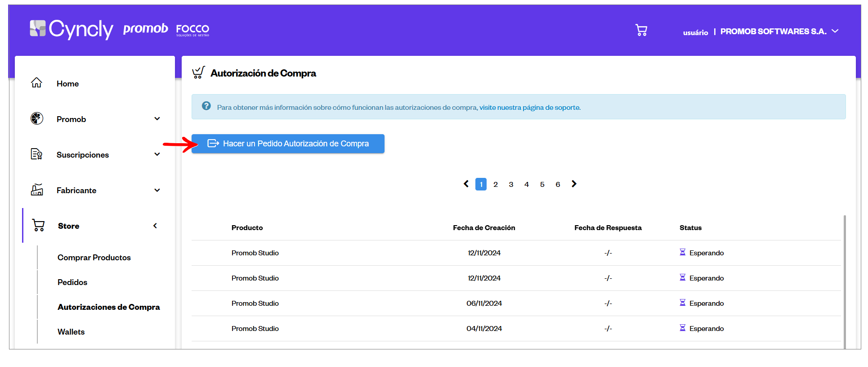Click hourglass icon in 06/11/2024 row
Image resolution: width=868 pixels, height=367 pixels.
tap(682, 303)
